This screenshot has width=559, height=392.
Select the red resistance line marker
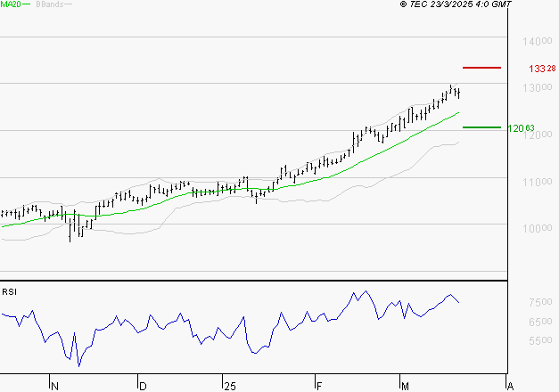coord(481,68)
